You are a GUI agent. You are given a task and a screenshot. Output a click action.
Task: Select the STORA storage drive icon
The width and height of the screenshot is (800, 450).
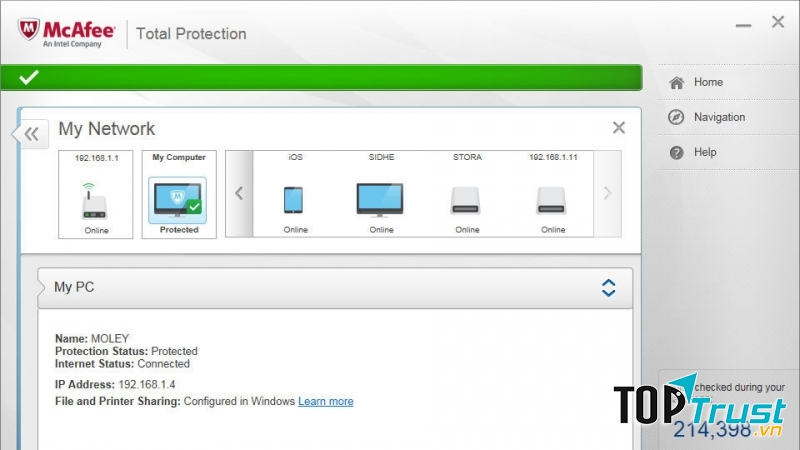[465, 201]
